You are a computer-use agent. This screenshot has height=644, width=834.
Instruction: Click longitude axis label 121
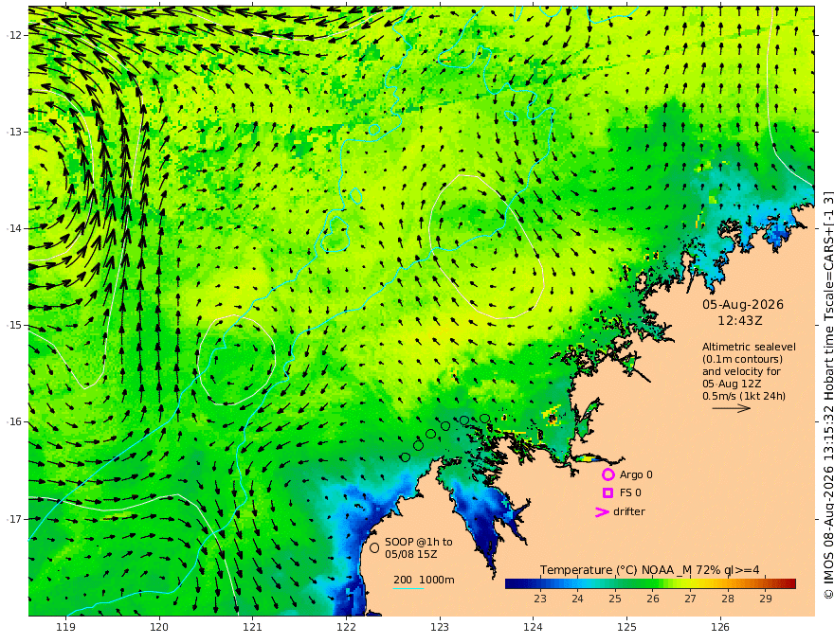(x=253, y=627)
